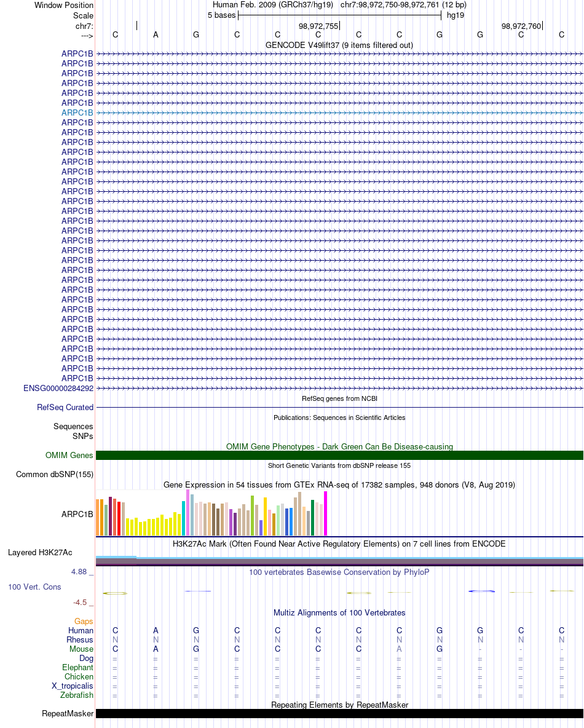
Task: Click the ENSG00000284292 transcript arrow line
Action: tap(339, 388)
